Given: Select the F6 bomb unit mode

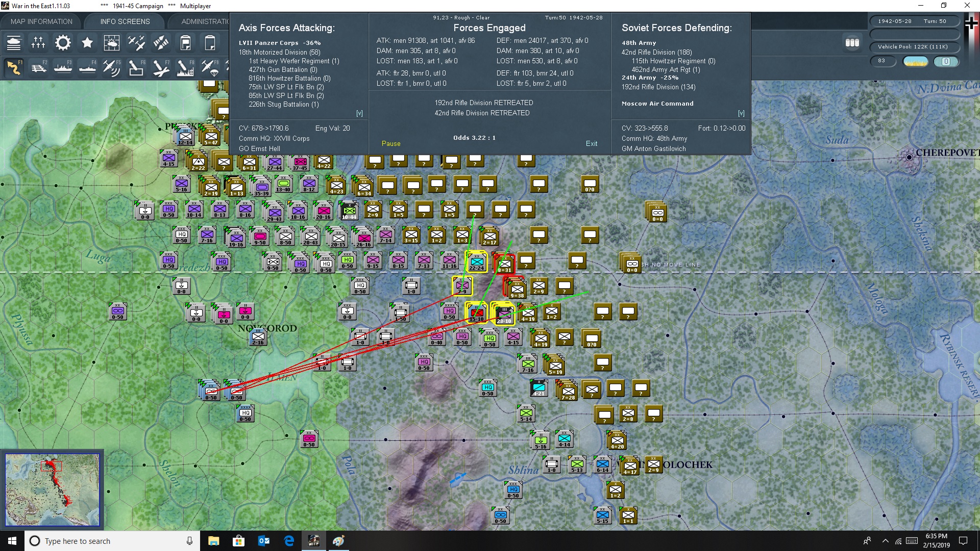Looking at the screenshot, I should click(136, 67).
